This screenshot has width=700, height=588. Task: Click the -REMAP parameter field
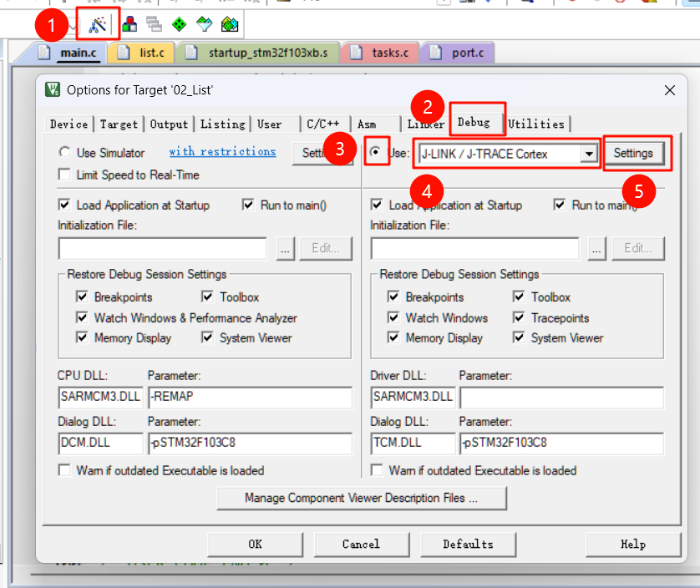tap(250, 397)
